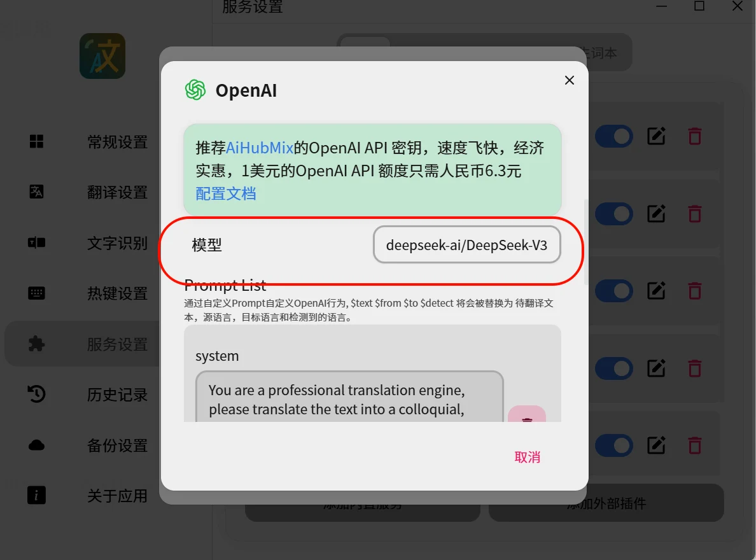The image size is (756, 560).
Task: Click the puzzle-piece 服务设置 sidebar icon
Action: point(37,344)
